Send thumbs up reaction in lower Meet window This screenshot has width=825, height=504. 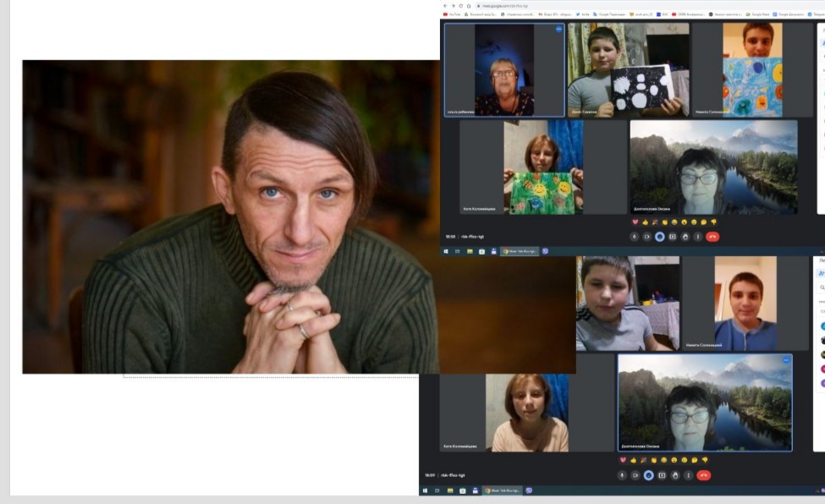coord(633,460)
